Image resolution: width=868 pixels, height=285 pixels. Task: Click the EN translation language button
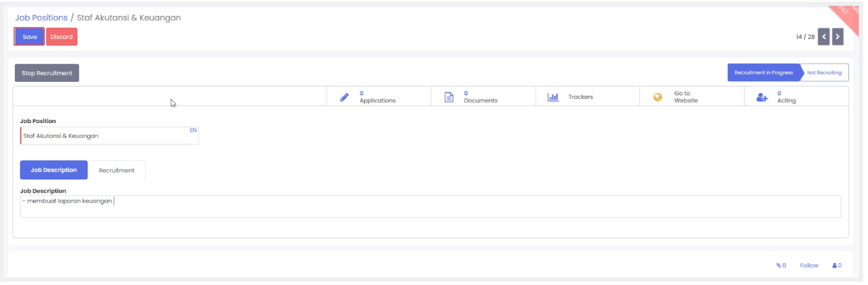[193, 130]
